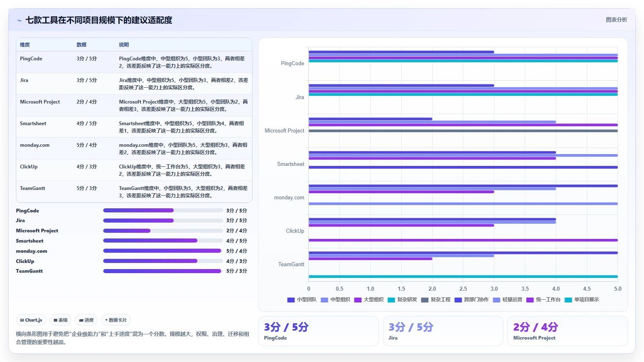644x362 pixels.
Task: Click the PingCode label on chart axis
Action: (x=292, y=64)
